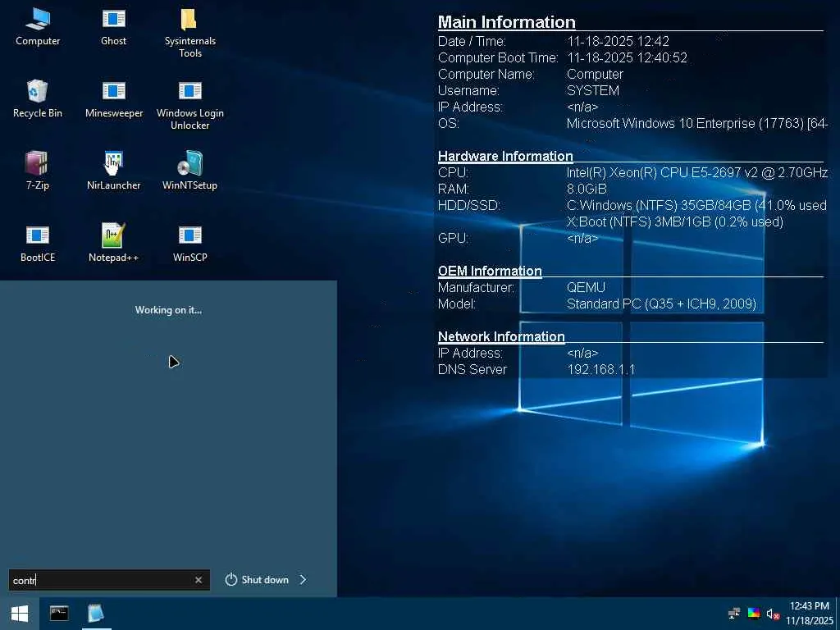The width and height of the screenshot is (840, 630).
Task: Click the OS value 'Microsoft Windows 10 Enterprise'
Action: click(697, 123)
